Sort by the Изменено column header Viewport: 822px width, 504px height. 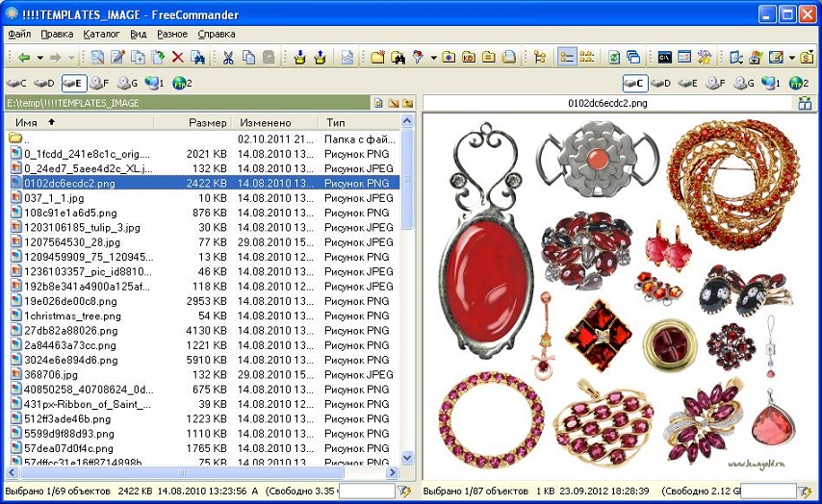tap(274, 122)
